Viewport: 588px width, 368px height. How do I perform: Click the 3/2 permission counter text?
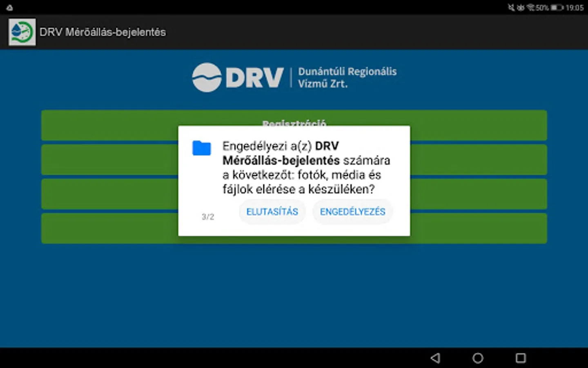208,217
